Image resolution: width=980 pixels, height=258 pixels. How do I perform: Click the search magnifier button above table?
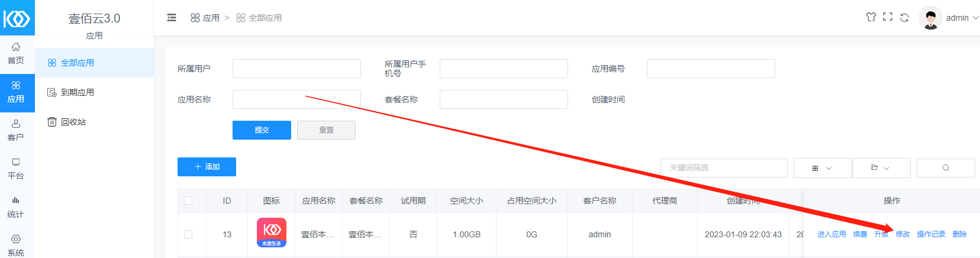946,168
